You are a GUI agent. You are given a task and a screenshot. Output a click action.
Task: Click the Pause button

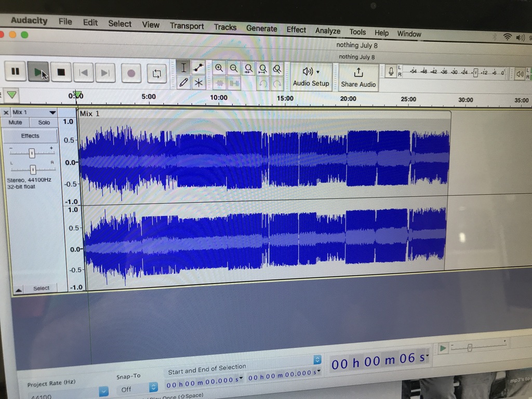click(x=15, y=71)
